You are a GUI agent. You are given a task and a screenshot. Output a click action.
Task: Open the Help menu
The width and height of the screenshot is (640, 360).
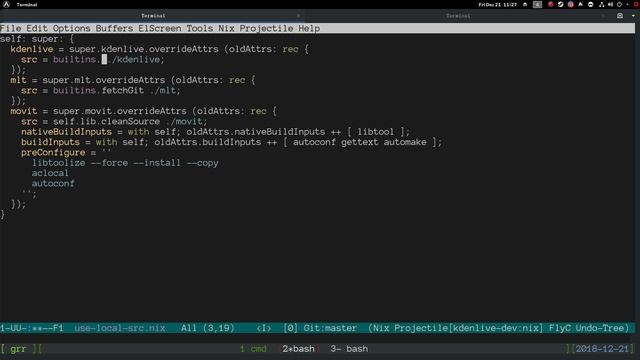(x=309, y=28)
